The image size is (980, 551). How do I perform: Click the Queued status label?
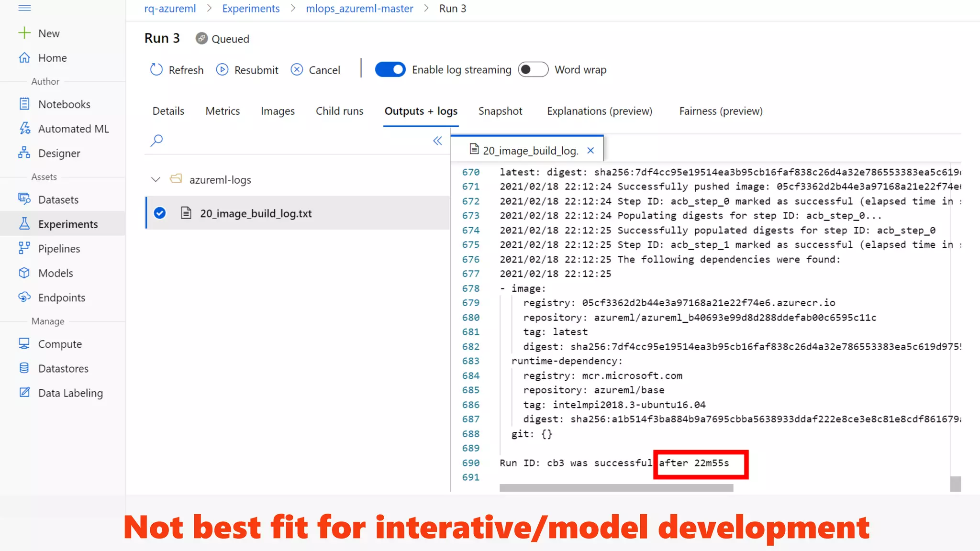tap(230, 39)
